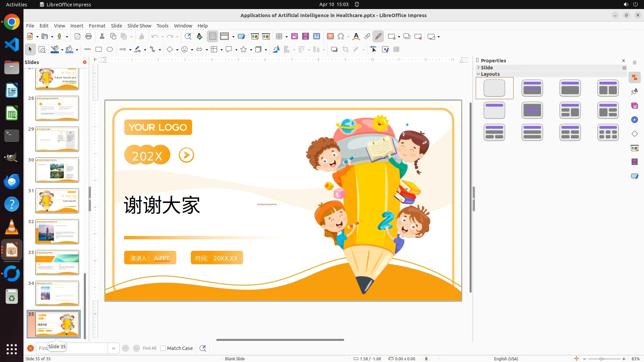
Task: Select the Ellipse drawing tool
Action: click(x=110, y=50)
